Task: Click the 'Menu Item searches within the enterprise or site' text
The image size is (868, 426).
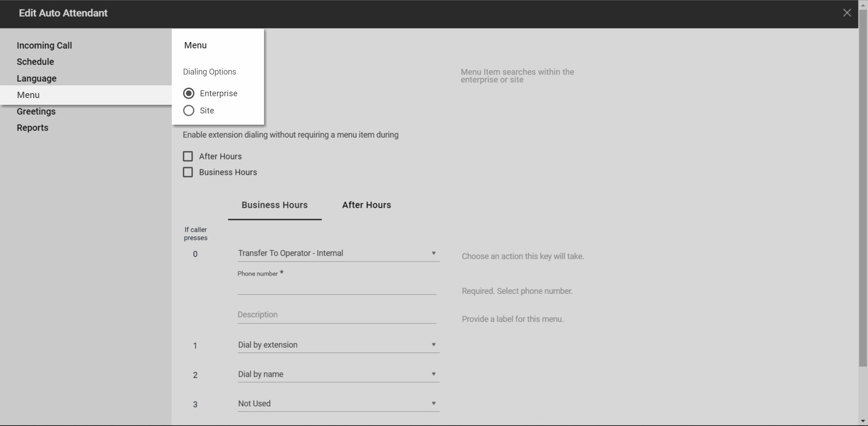Action: click(x=517, y=75)
